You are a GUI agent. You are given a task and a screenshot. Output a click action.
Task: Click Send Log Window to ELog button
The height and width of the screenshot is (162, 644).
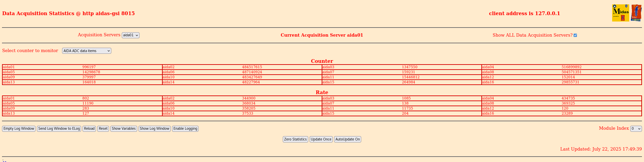click(59, 129)
